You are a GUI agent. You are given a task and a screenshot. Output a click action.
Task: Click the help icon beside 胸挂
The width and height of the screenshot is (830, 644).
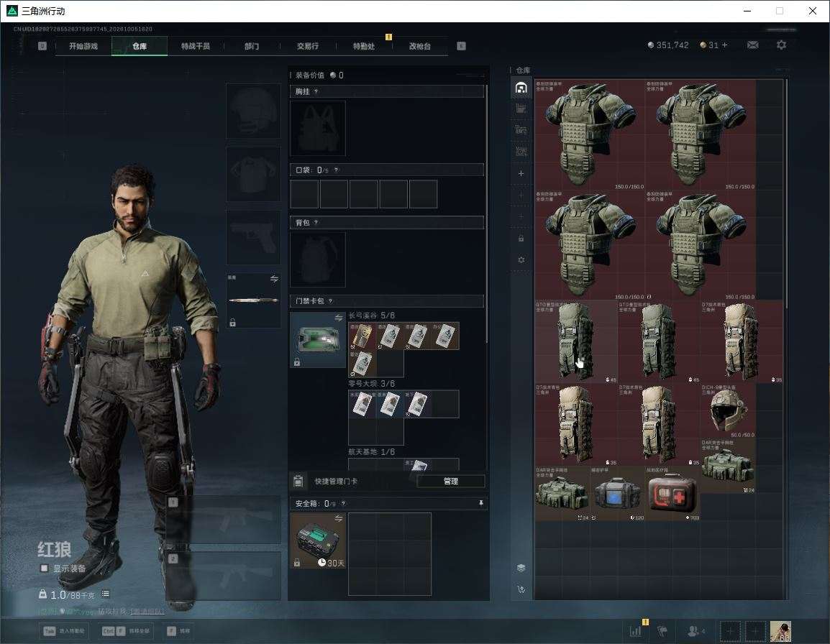coord(316,91)
